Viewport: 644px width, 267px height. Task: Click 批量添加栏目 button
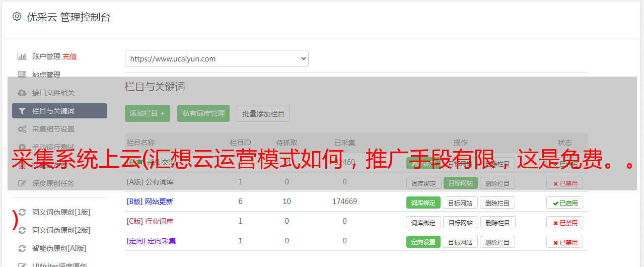coord(263,113)
